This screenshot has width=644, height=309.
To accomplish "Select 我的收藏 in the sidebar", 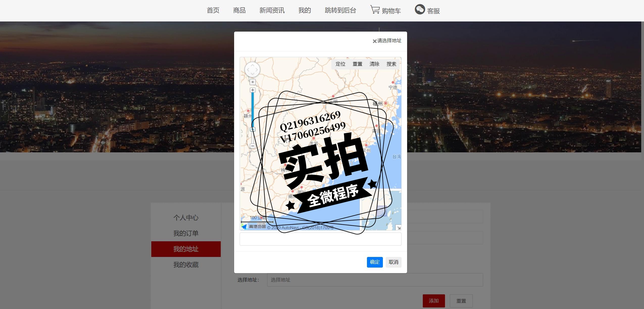I will click(x=186, y=265).
